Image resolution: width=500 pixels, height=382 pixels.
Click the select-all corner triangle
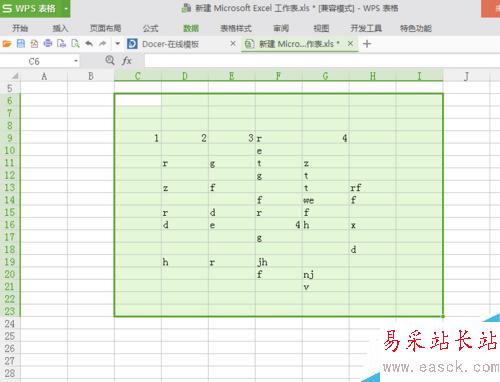[15, 76]
